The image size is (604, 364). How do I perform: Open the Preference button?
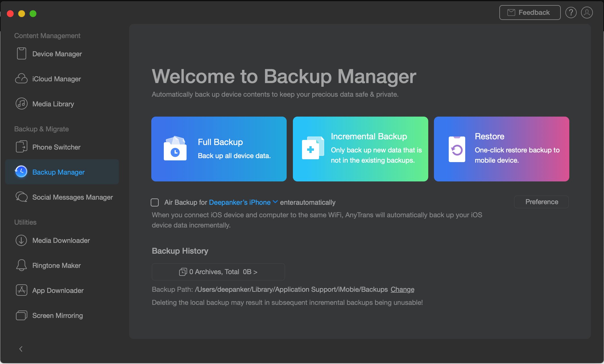click(x=541, y=202)
